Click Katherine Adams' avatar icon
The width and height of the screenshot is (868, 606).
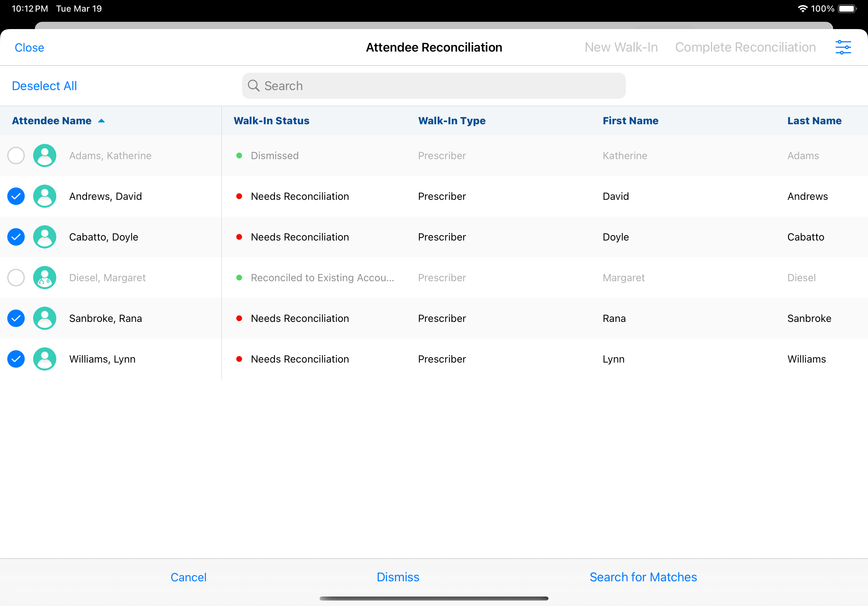pyautogui.click(x=45, y=155)
